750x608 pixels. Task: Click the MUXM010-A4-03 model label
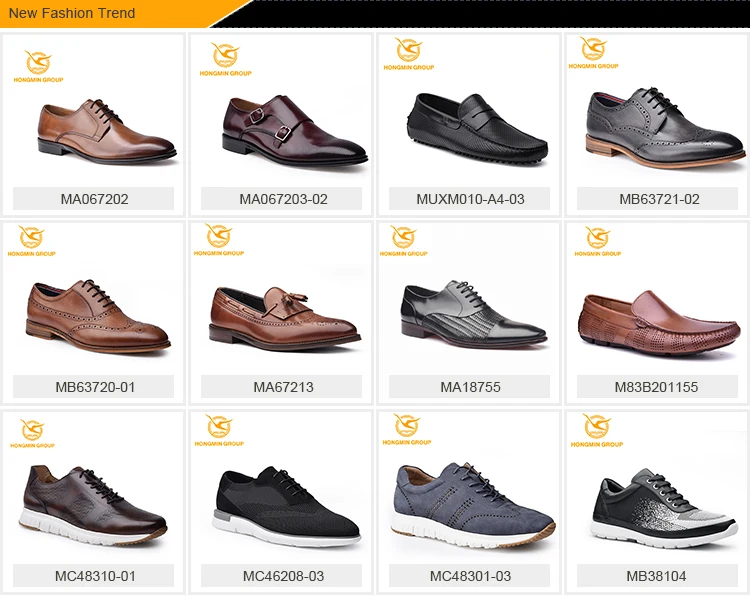coord(470,199)
